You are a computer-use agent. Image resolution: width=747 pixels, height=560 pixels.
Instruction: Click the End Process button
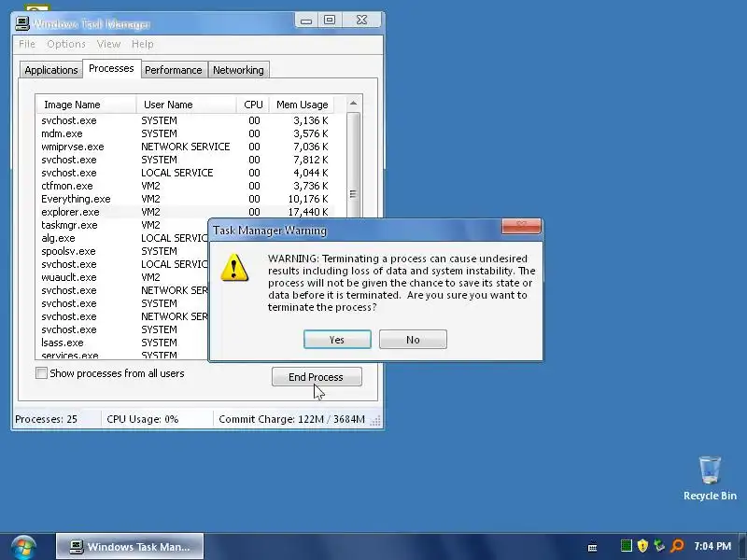pos(317,377)
